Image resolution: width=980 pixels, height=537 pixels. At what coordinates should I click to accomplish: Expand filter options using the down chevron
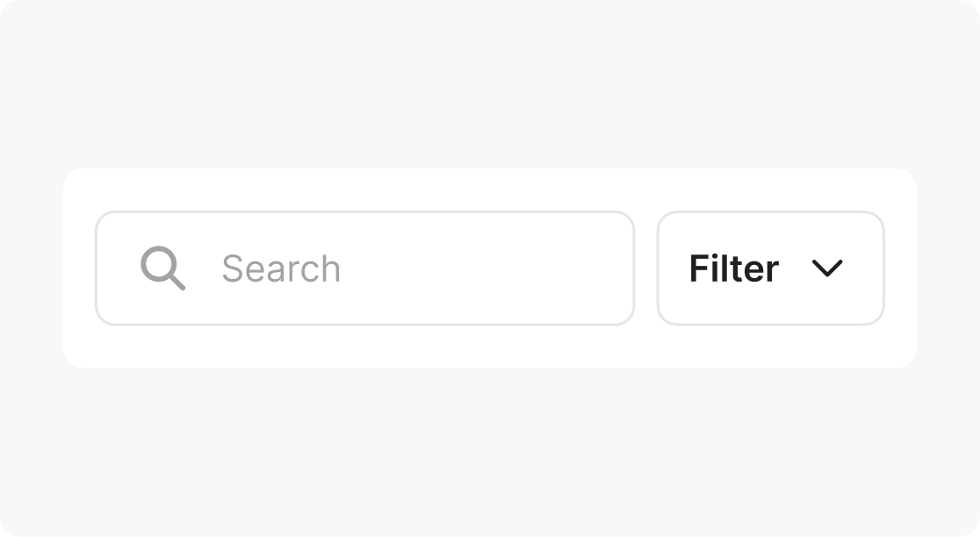pyautogui.click(x=827, y=268)
